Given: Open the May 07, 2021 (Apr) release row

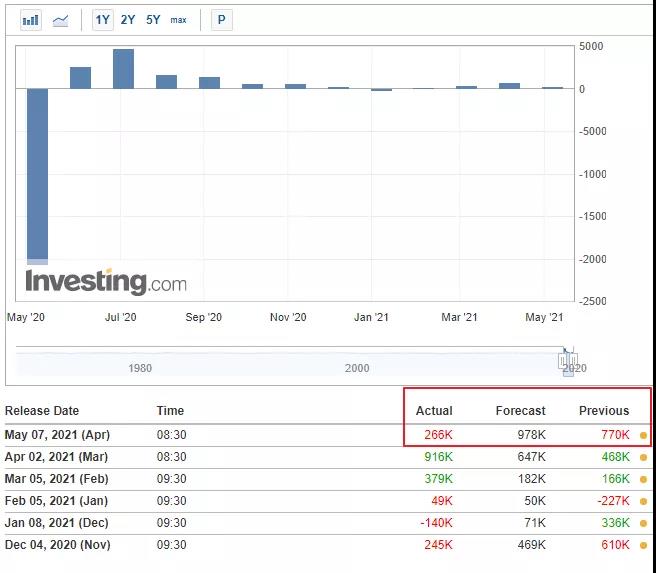Looking at the screenshot, I should (57, 435).
